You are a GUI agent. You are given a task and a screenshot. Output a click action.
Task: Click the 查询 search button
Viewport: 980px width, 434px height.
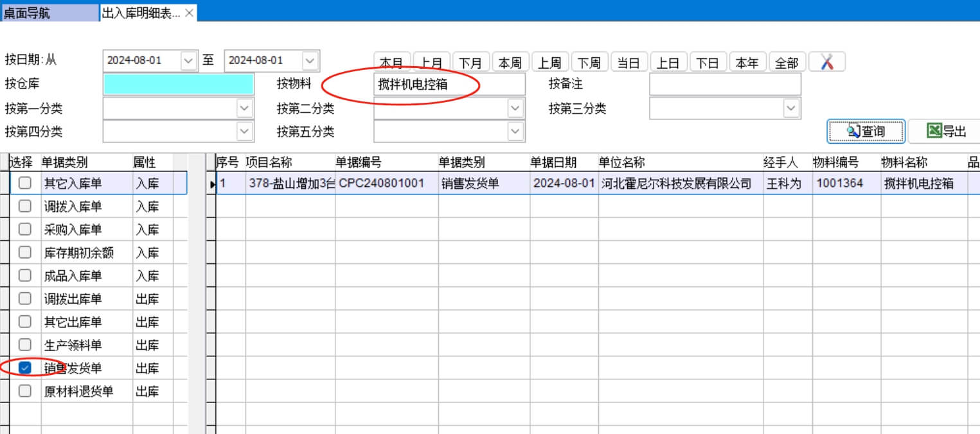point(865,132)
